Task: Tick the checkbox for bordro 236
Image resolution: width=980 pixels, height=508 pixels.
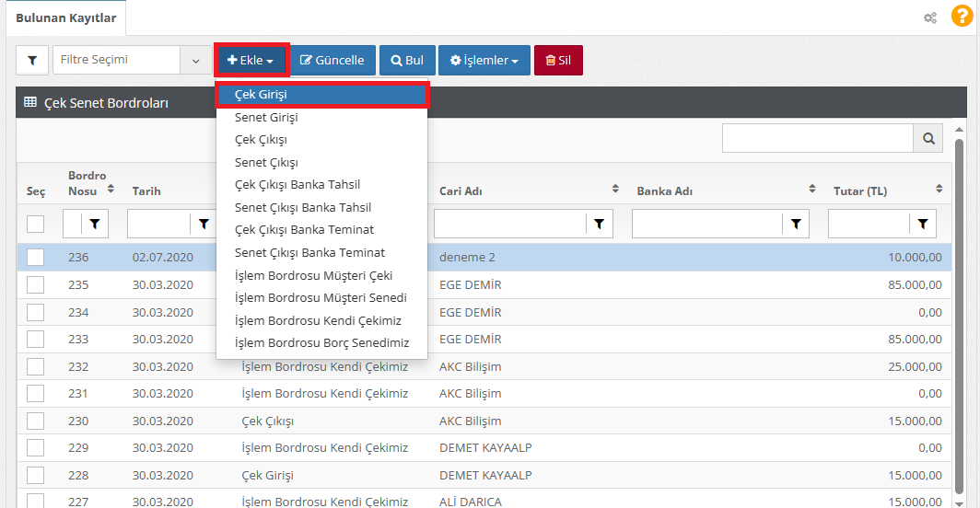Action: point(35,258)
